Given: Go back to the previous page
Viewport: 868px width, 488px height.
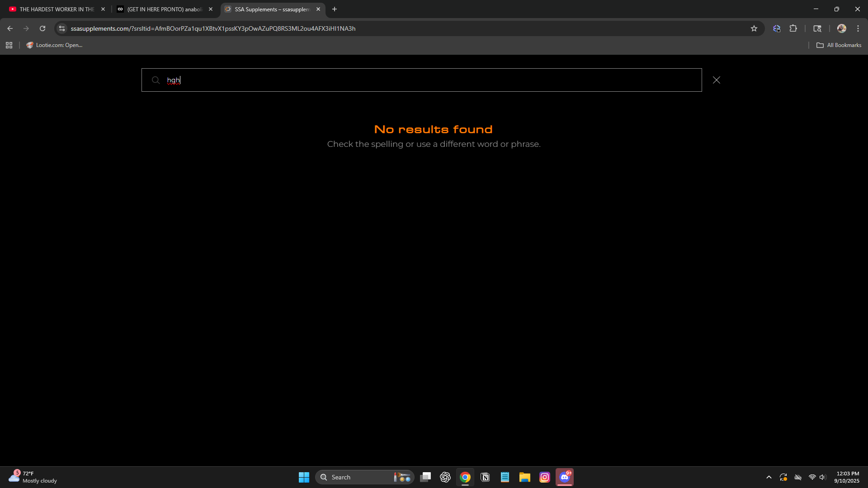Looking at the screenshot, I should (10, 28).
